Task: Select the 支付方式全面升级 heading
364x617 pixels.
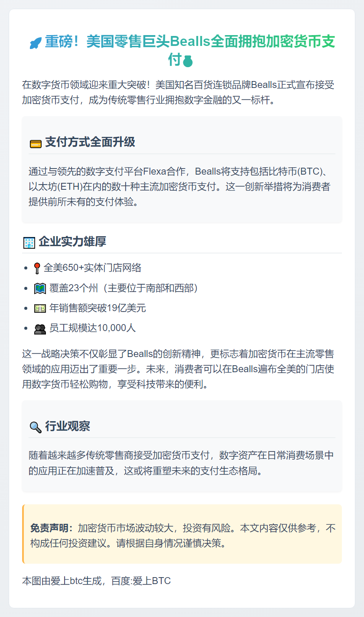Action: pyautogui.click(x=90, y=142)
